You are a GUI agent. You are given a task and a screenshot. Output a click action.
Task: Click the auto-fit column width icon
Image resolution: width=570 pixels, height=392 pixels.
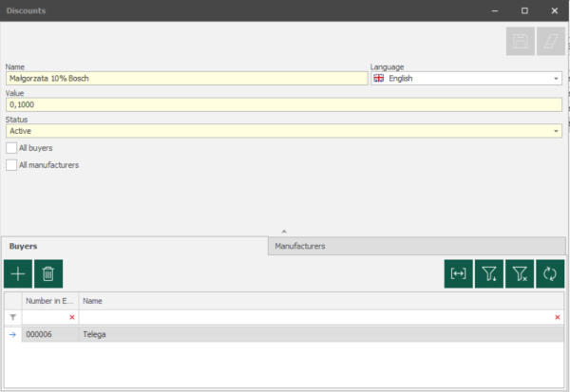coord(459,273)
